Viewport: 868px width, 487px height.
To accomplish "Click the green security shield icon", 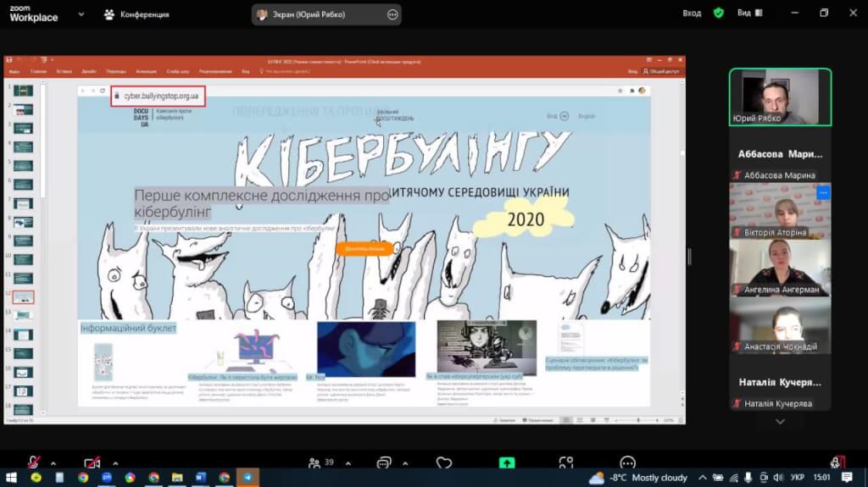I will (x=718, y=14).
